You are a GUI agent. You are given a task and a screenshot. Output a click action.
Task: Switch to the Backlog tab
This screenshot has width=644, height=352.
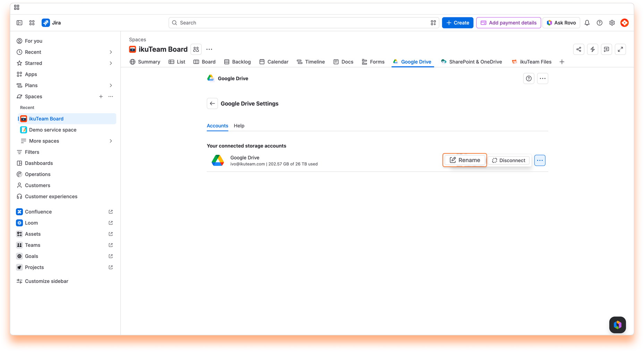(x=238, y=62)
